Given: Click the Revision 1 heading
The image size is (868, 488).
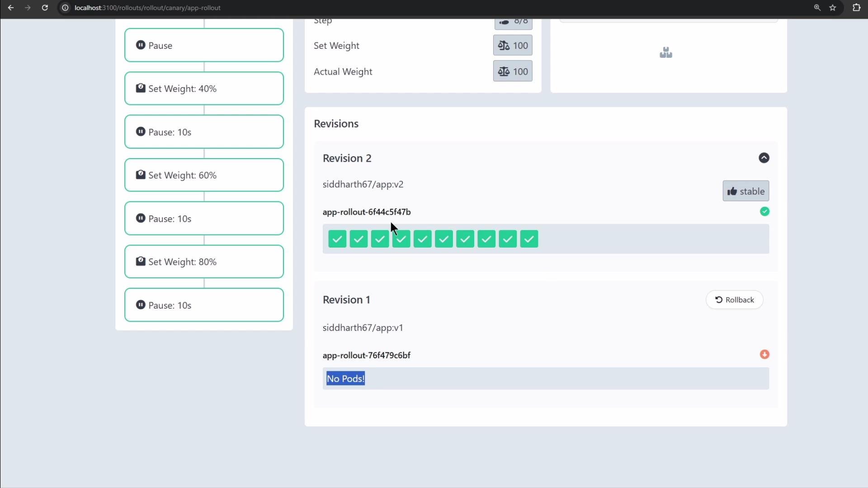Looking at the screenshot, I should point(346,300).
